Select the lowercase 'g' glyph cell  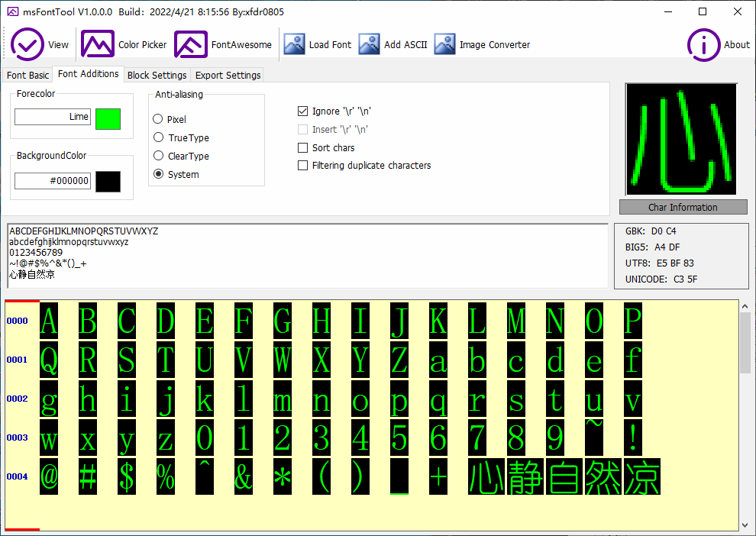[49, 399]
